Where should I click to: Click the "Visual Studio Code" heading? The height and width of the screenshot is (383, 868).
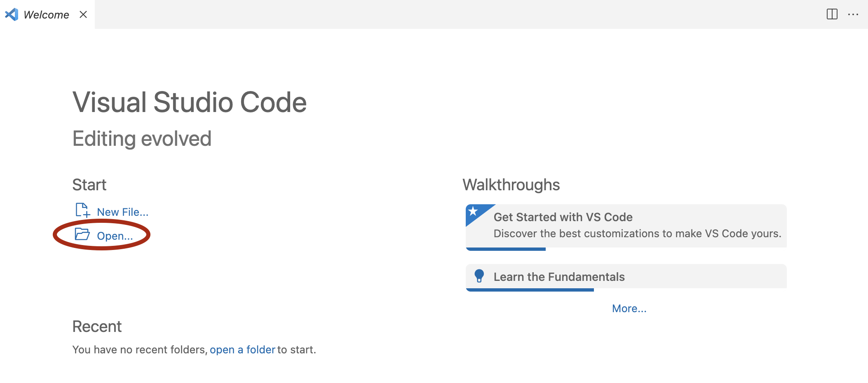189,102
